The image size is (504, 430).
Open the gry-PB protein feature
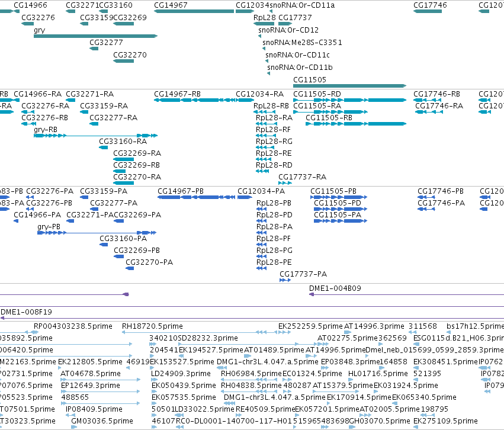tap(97, 233)
